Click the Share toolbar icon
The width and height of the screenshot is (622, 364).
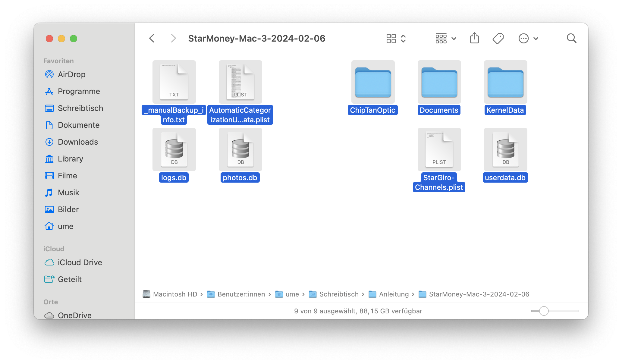click(474, 38)
